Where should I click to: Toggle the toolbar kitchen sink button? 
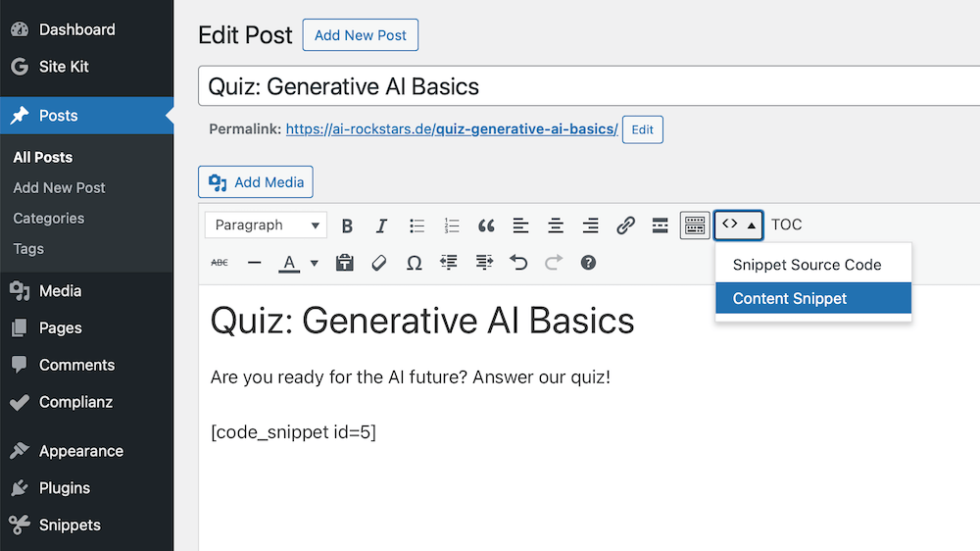coord(695,225)
